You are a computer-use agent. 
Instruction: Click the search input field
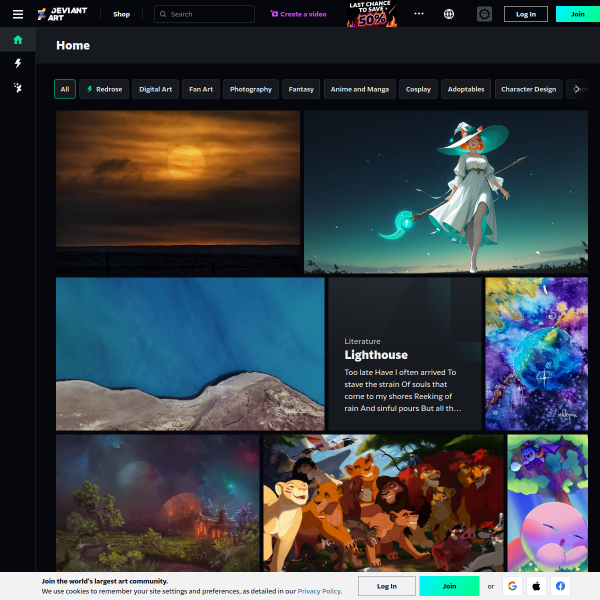[x=204, y=14]
